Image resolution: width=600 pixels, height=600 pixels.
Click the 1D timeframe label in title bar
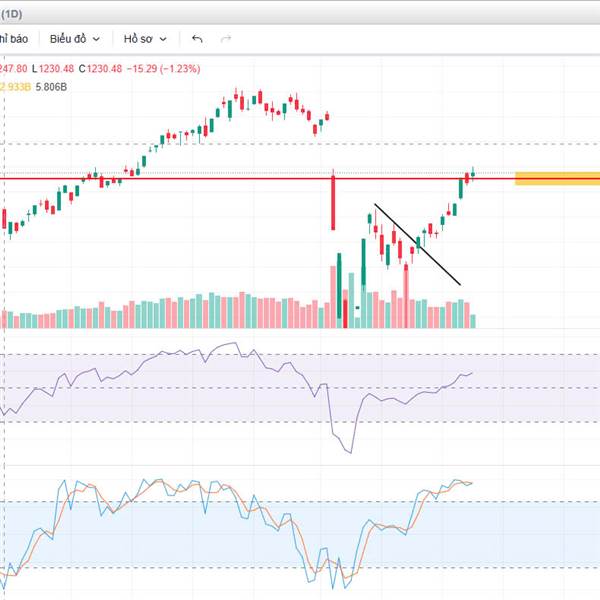pos(11,15)
